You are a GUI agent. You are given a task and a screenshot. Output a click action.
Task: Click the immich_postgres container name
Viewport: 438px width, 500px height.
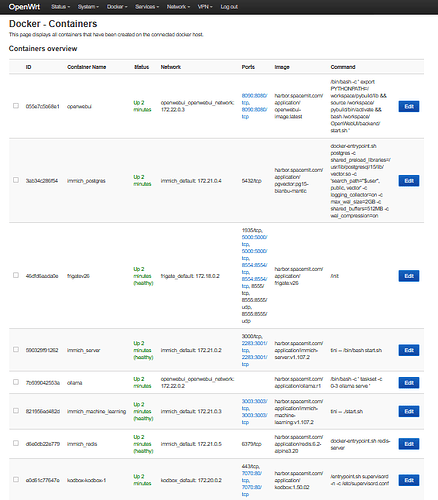(x=86, y=181)
